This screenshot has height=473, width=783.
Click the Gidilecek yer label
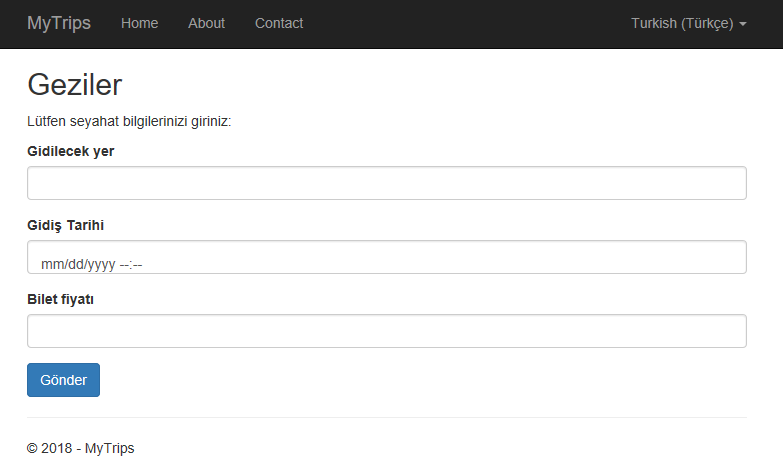click(x=70, y=151)
